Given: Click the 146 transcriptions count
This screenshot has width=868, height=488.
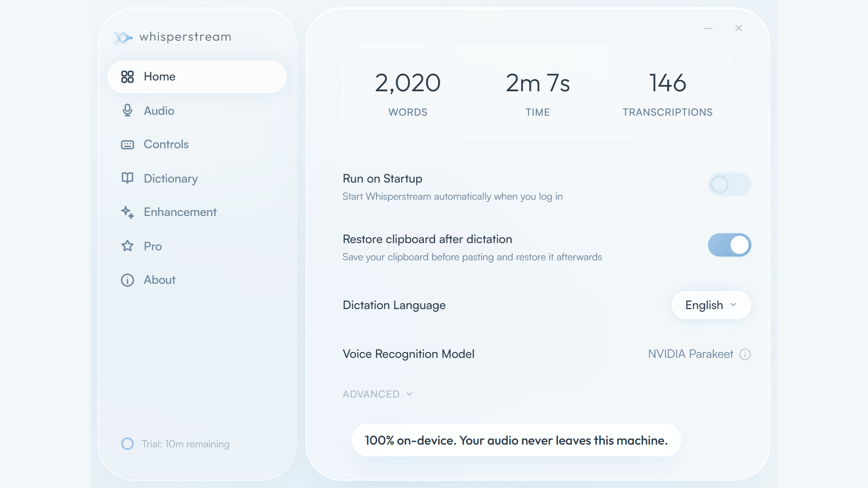Looking at the screenshot, I should [668, 83].
